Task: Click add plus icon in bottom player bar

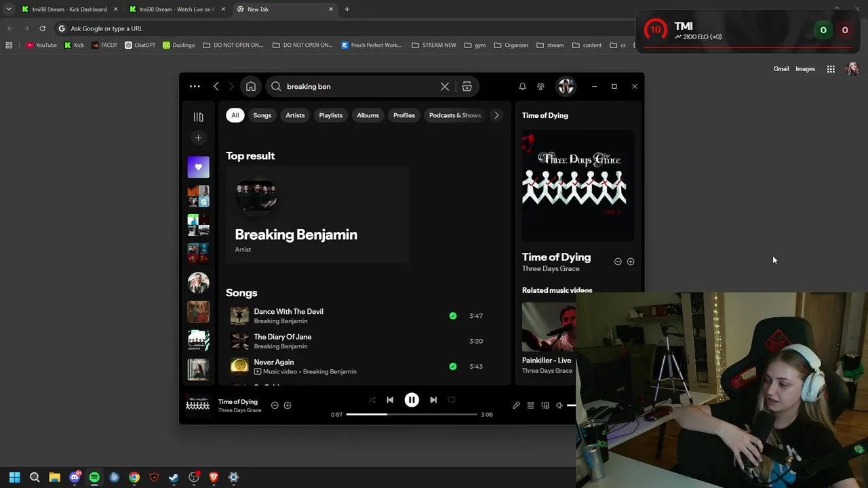Action: tap(288, 405)
